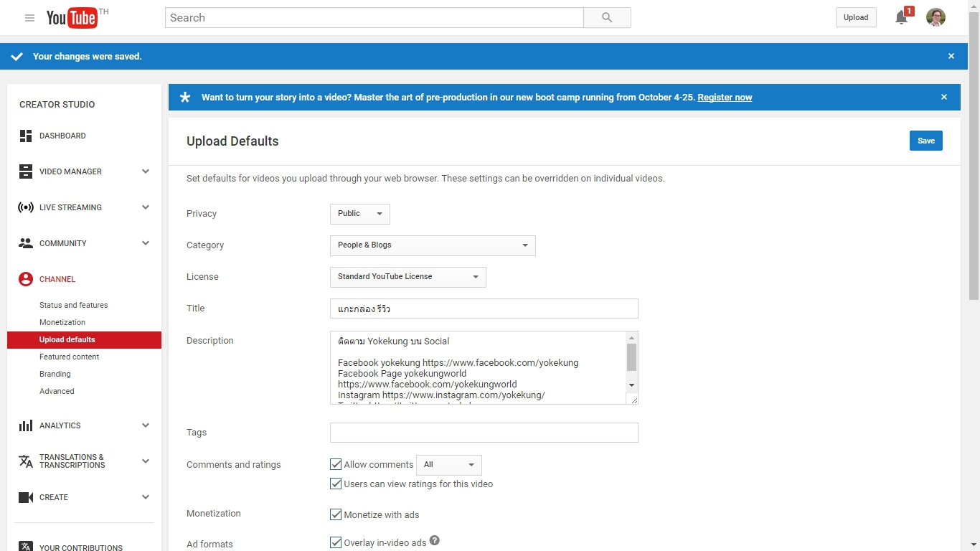Viewport: 980px width, 551px height.
Task: Select Featured content in the Channel menu
Action: [x=70, y=357]
